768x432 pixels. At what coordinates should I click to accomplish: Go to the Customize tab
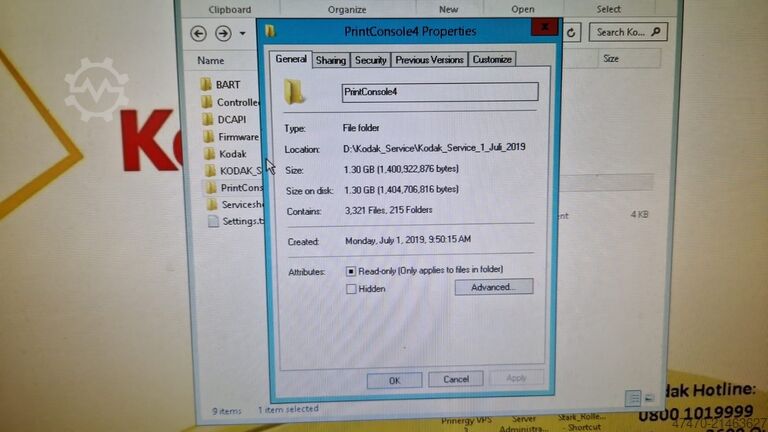492,60
